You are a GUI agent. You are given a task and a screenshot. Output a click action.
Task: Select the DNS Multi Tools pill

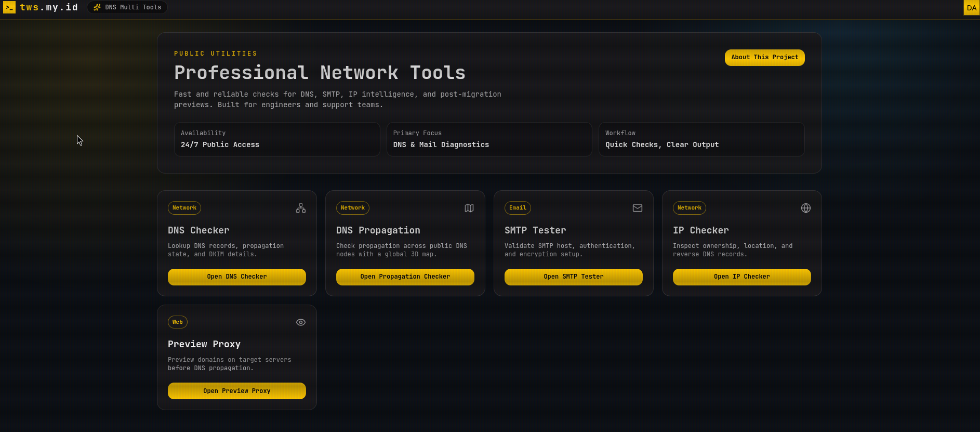coord(127,7)
